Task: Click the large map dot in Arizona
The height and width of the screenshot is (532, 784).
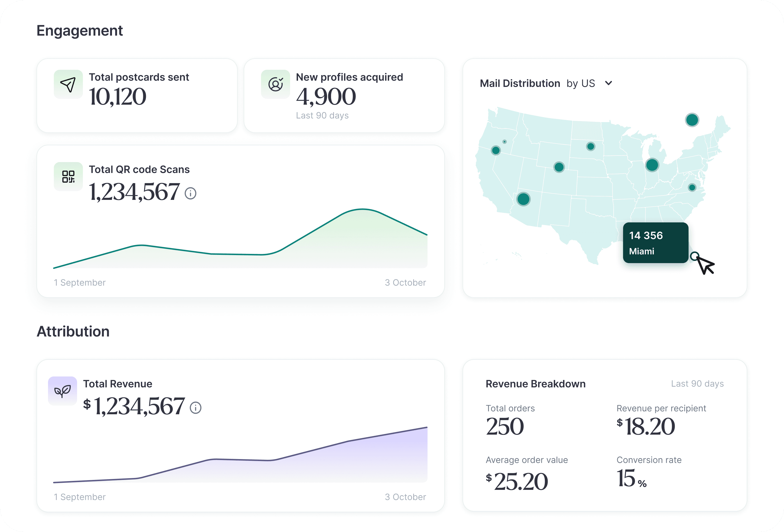Action: tap(523, 199)
